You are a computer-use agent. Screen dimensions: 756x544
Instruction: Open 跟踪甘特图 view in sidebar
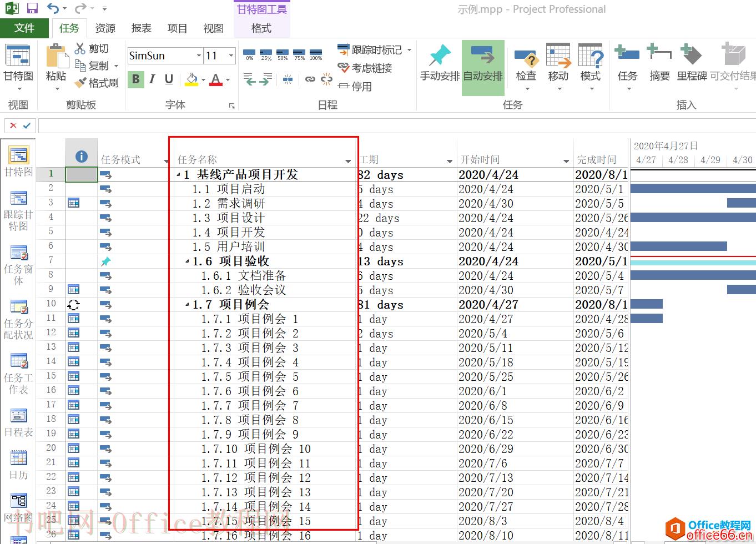[x=18, y=211]
